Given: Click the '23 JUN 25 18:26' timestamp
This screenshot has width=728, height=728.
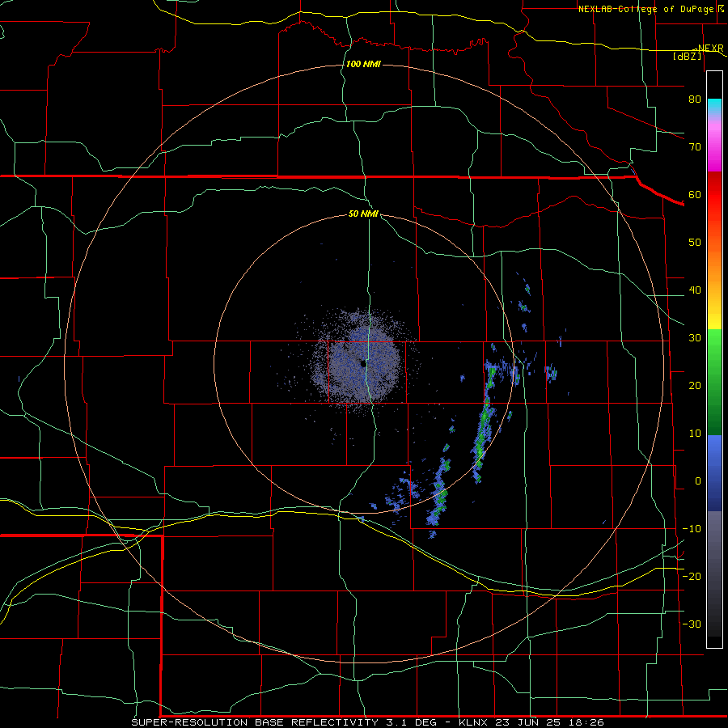Looking at the screenshot, I should click(550, 722).
